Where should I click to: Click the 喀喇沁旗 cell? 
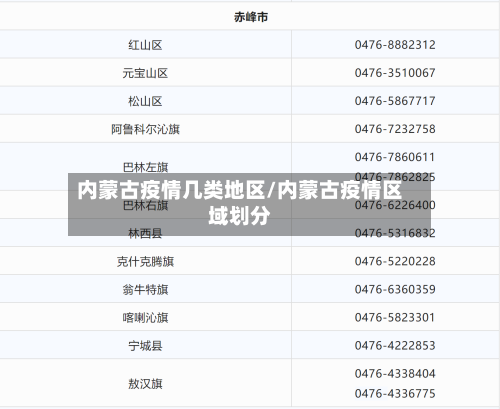click(x=145, y=317)
